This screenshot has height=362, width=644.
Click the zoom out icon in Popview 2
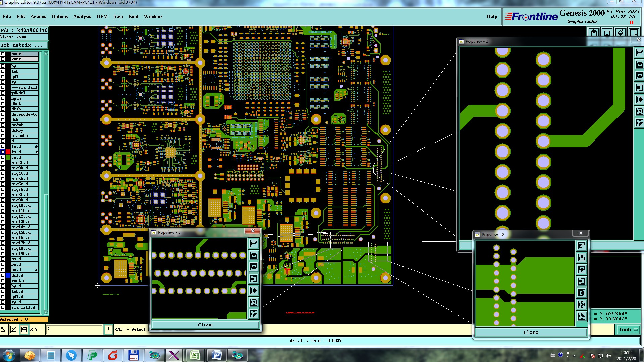coord(582,316)
